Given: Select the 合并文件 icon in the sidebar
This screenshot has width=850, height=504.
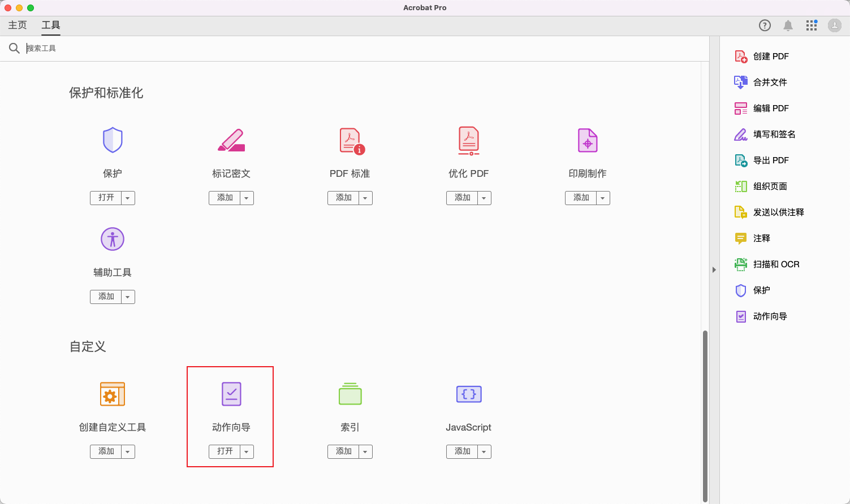Looking at the screenshot, I should [x=741, y=82].
